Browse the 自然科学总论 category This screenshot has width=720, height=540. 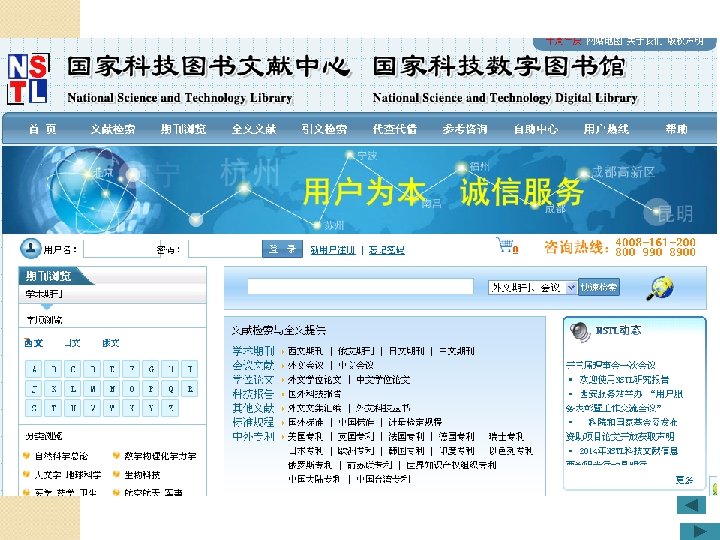point(62,456)
